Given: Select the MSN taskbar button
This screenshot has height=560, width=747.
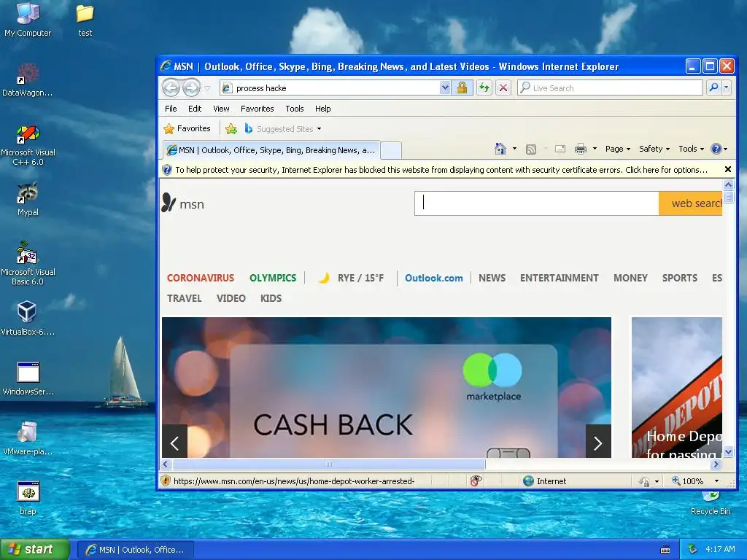Looking at the screenshot, I should [136, 550].
